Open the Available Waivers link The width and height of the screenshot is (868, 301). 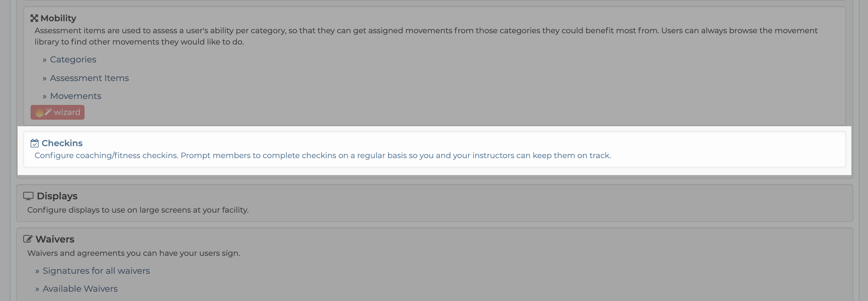[80, 289]
